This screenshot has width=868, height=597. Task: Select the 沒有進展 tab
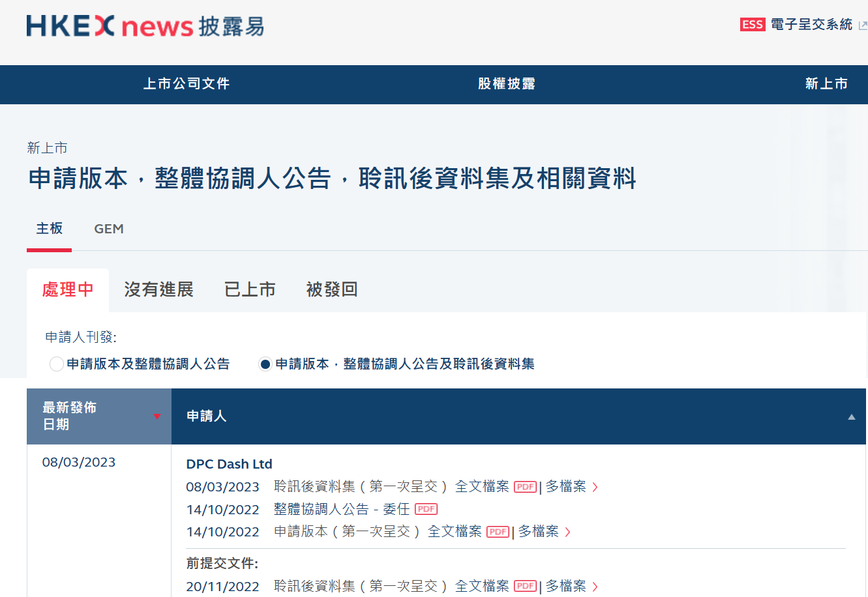pos(159,290)
